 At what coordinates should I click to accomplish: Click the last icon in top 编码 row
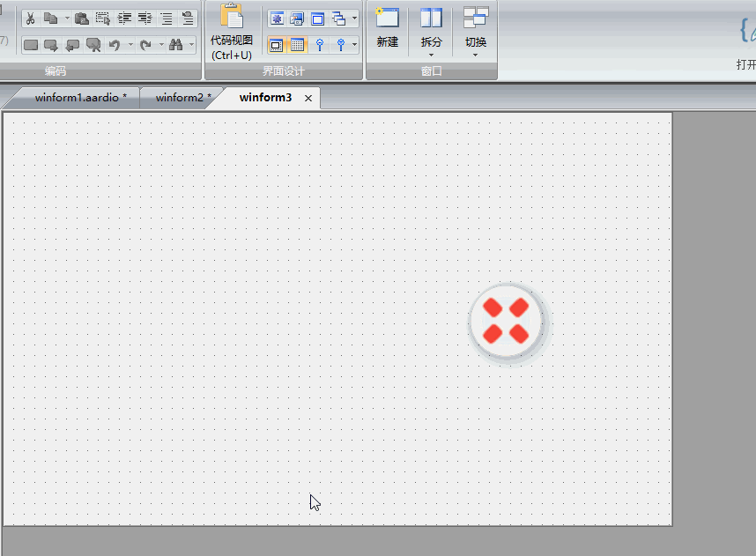coord(188,19)
